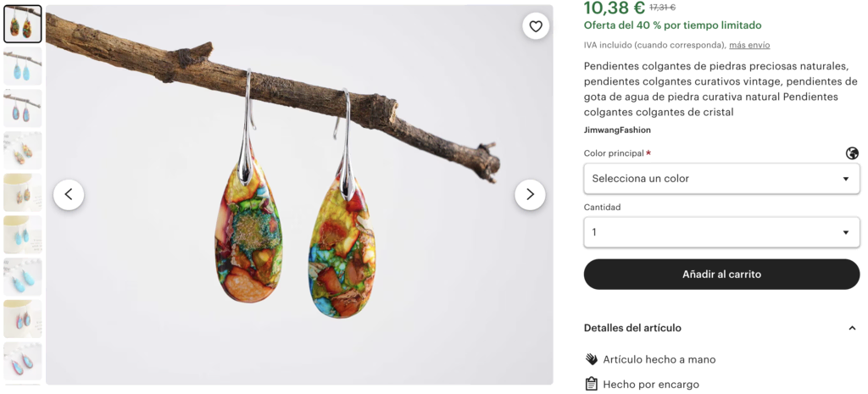This screenshot has height=394, width=868.
Task: Open the 'Selecciona un color' dropdown
Action: [721, 179]
